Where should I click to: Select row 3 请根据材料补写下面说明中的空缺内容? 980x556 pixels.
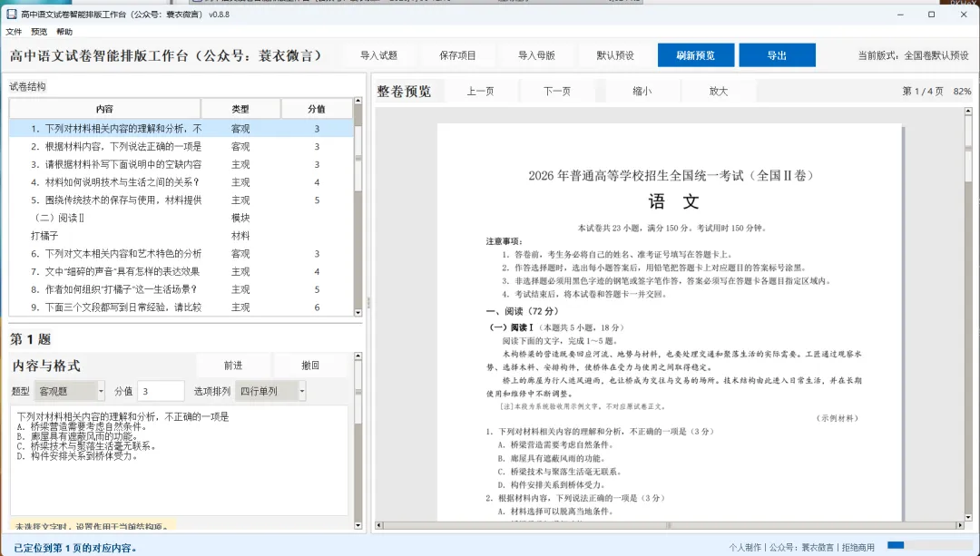(x=181, y=164)
